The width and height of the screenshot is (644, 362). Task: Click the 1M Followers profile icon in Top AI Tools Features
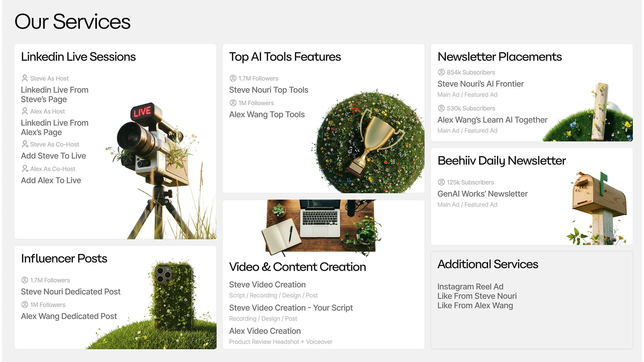click(233, 103)
